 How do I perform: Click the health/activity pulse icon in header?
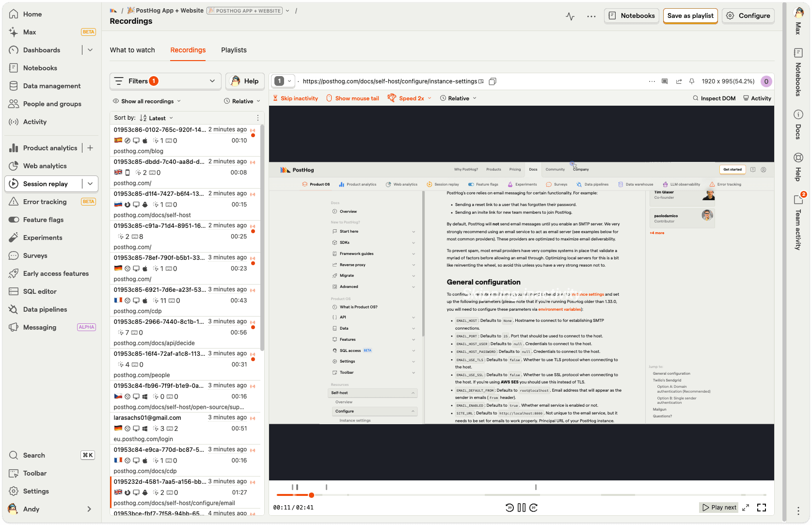(570, 16)
